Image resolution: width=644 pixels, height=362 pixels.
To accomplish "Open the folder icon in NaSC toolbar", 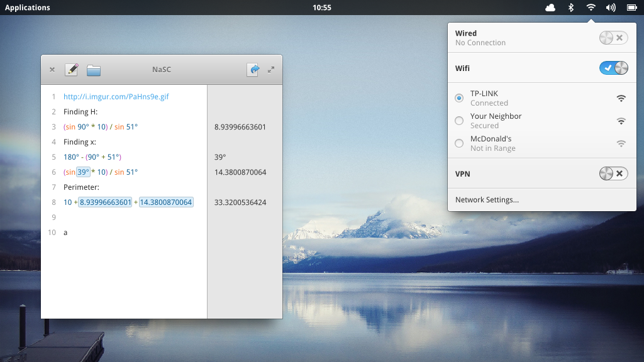I will pos(94,70).
